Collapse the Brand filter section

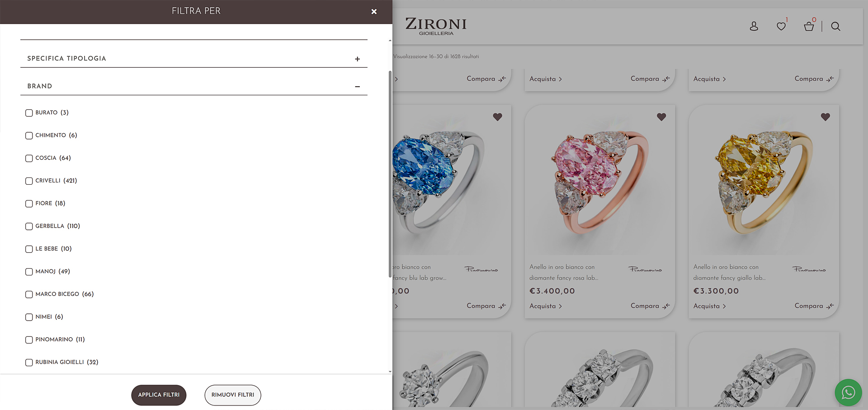tap(194, 86)
